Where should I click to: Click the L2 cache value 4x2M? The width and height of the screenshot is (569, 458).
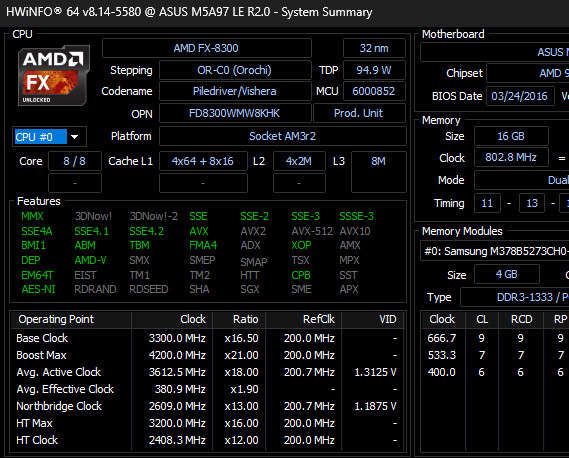point(299,161)
